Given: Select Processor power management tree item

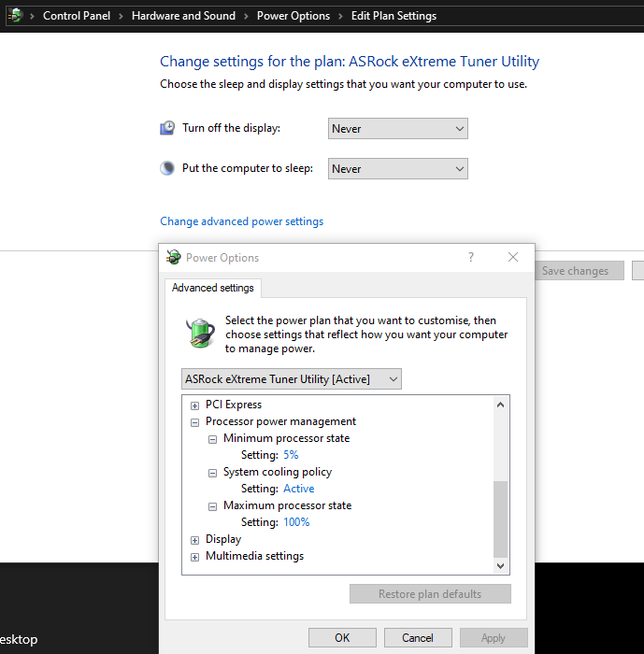Looking at the screenshot, I should (281, 421).
